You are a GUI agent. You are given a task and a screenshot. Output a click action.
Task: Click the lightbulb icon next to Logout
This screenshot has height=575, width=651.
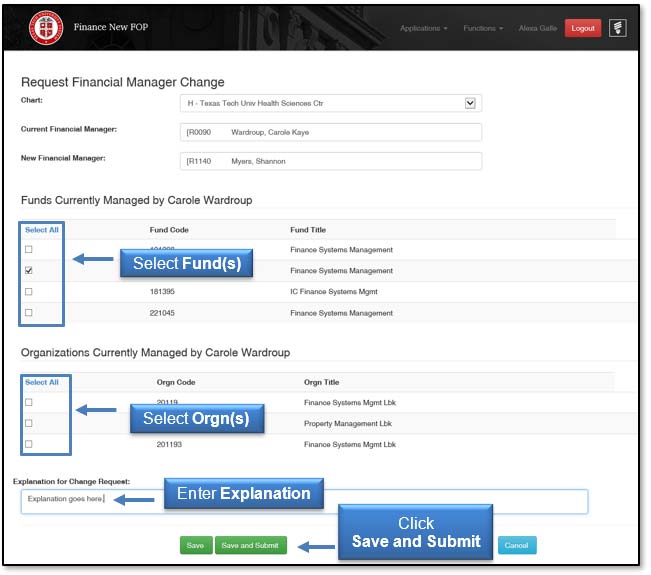tap(617, 28)
